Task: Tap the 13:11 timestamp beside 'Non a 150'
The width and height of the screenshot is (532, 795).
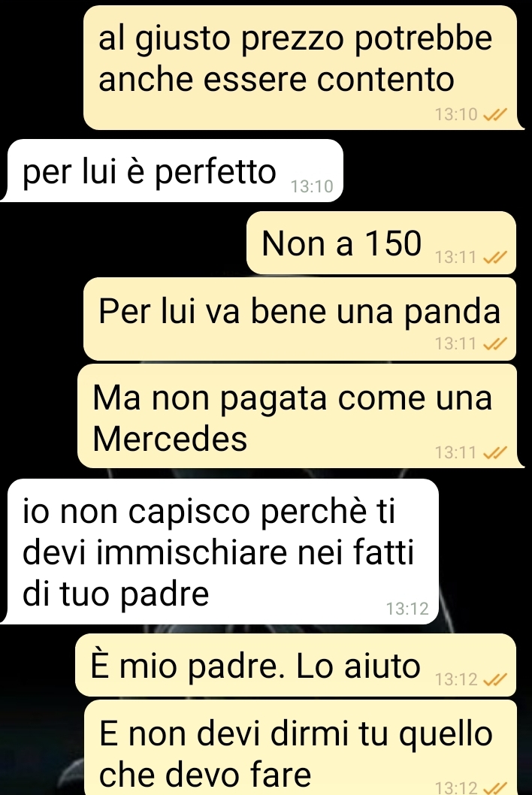Action: click(x=455, y=258)
